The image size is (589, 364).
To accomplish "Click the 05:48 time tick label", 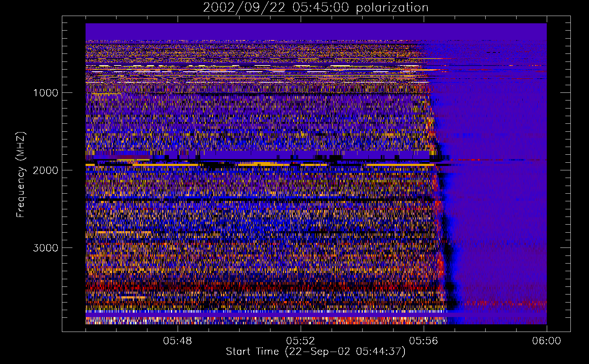I will pos(178,341).
